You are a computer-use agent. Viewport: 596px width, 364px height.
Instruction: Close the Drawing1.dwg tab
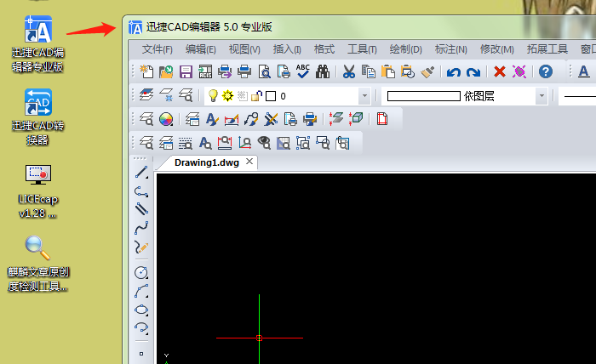pos(249,162)
